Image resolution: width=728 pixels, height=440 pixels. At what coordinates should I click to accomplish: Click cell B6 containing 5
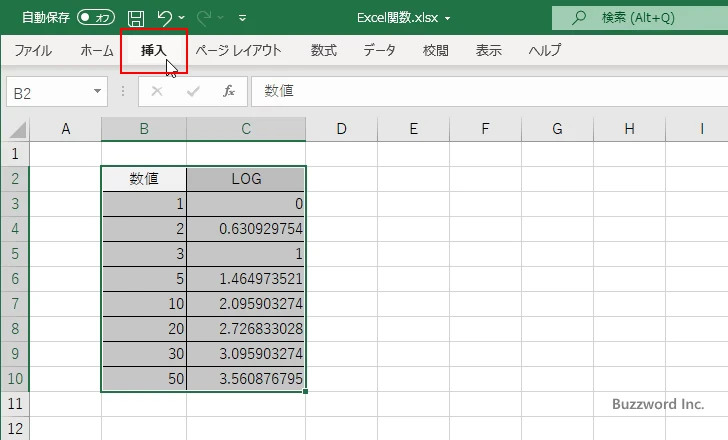[x=144, y=279]
